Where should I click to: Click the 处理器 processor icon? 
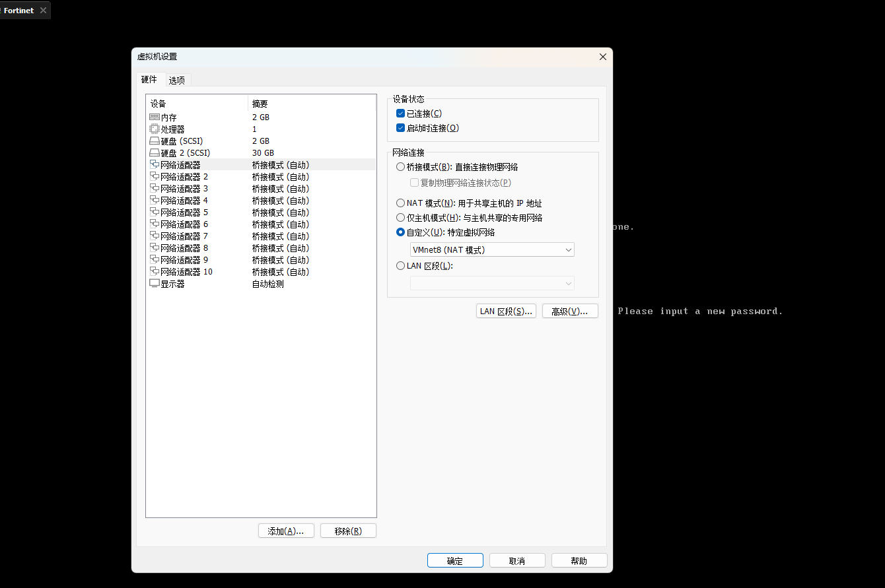(x=155, y=129)
